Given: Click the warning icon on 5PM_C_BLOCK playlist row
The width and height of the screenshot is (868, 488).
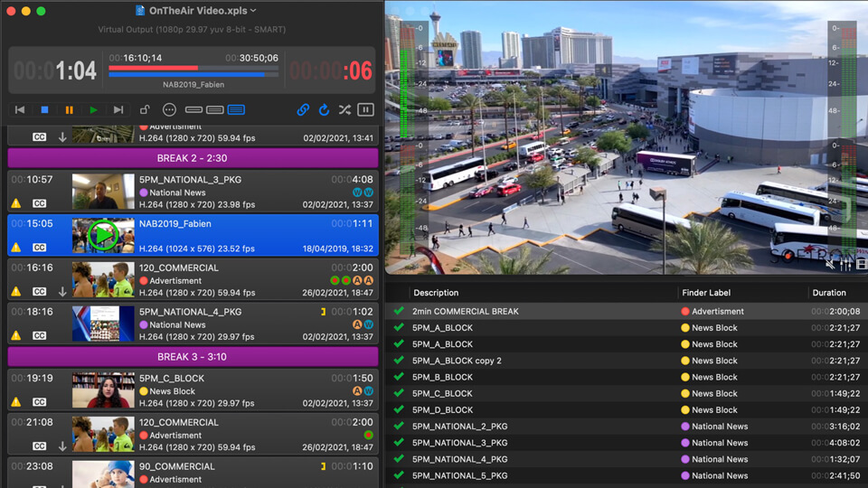Looking at the screenshot, I should pos(16,401).
